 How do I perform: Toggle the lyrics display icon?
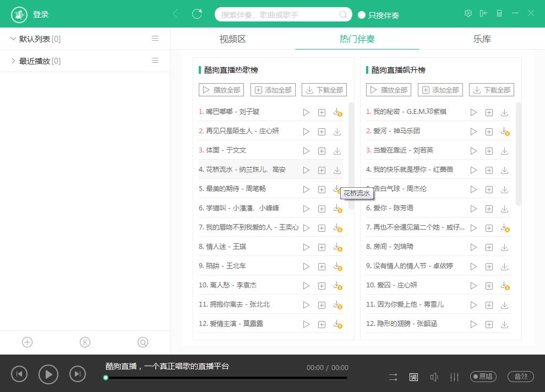(x=413, y=377)
